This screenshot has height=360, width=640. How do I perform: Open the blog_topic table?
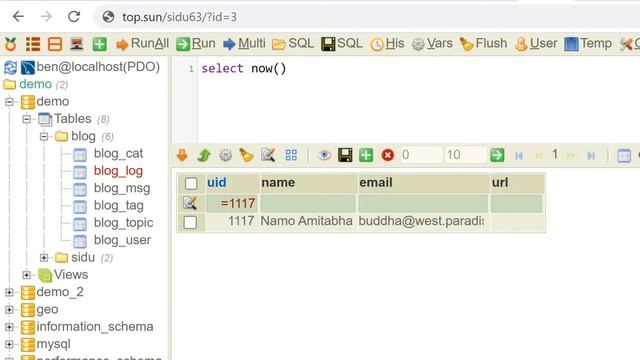pos(124,223)
